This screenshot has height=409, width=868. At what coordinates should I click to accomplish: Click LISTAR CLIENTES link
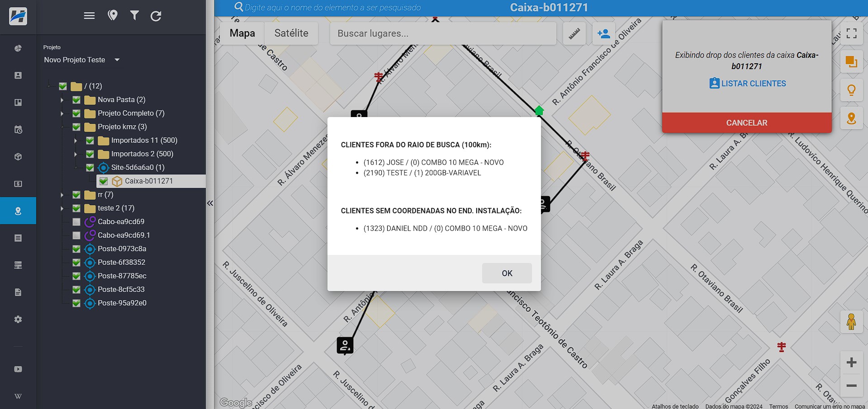(x=748, y=84)
